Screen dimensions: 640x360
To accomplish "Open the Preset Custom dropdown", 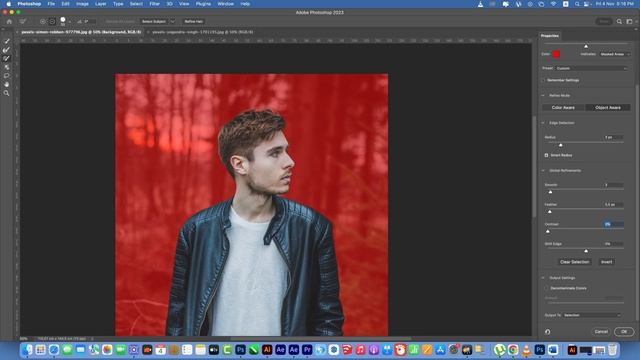I will pos(591,69).
